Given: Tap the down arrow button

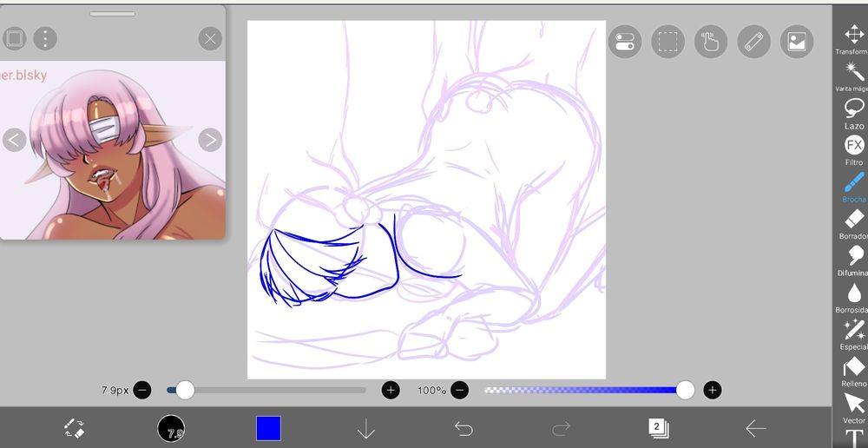Looking at the screenshot, I should click(366, 429).
